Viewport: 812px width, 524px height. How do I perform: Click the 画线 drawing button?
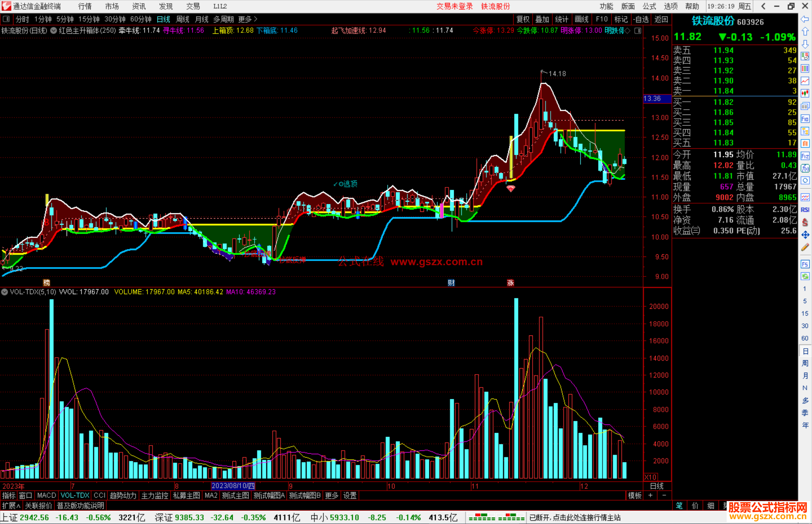(x=581, y=19)
